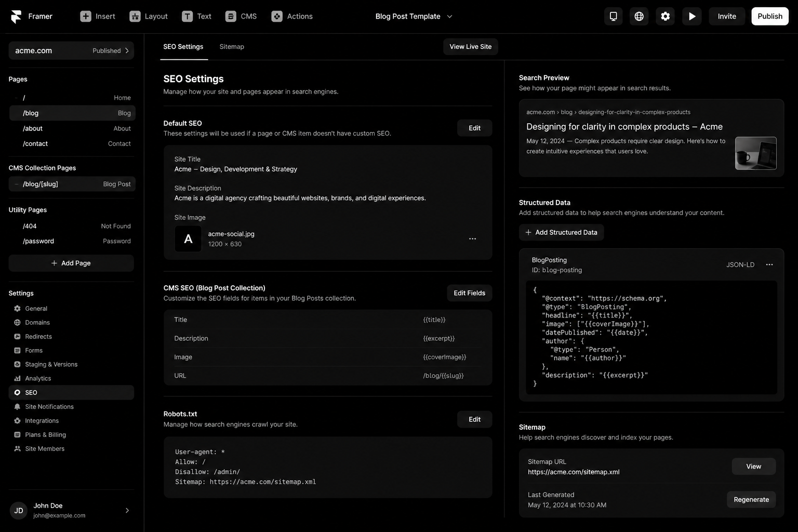The width and height of the screenshot is (798, 532).
Task: Open the Layout tool
Action: point(149,17)
